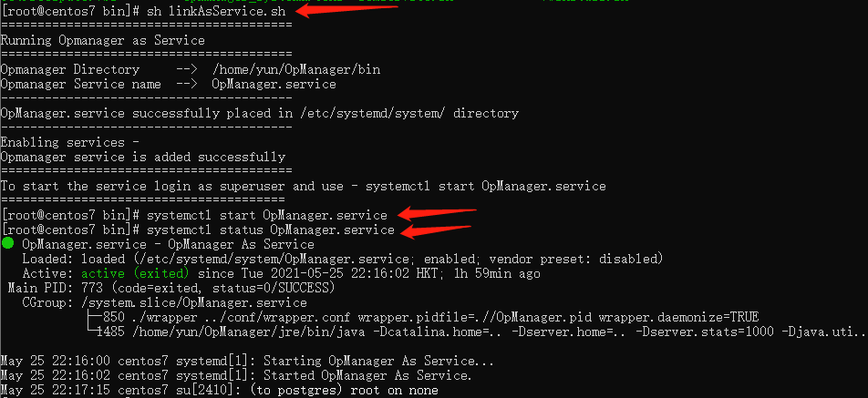Click the 'Enabling services -' line

pyautogui.click(x=69, y=142)
